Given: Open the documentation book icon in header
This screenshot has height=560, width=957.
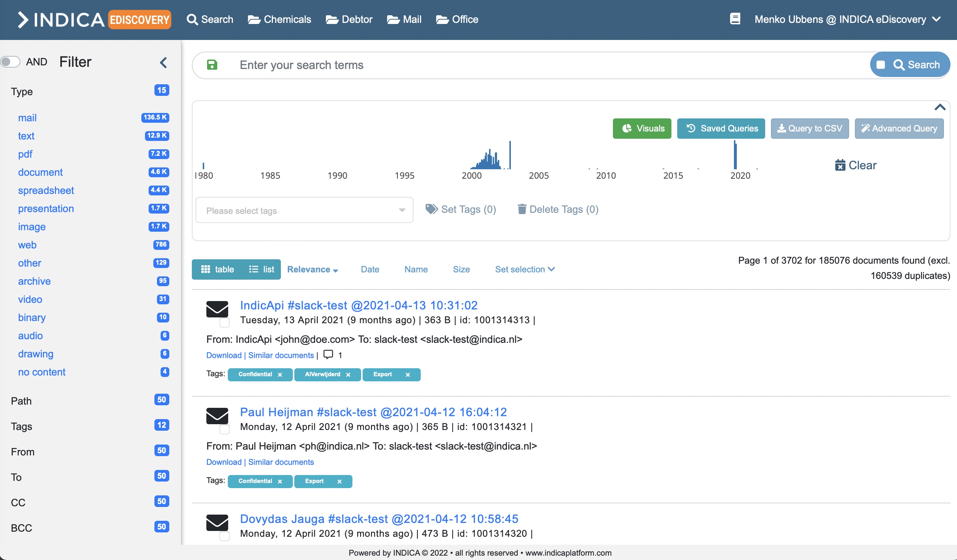Looking at the screenshot, I should pos(735,19).
